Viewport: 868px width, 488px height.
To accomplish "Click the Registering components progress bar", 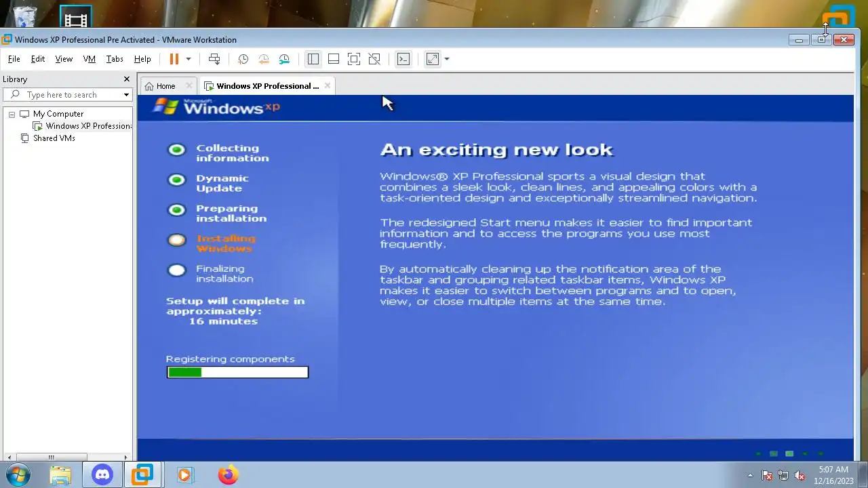I will click(x=237, y=372).
